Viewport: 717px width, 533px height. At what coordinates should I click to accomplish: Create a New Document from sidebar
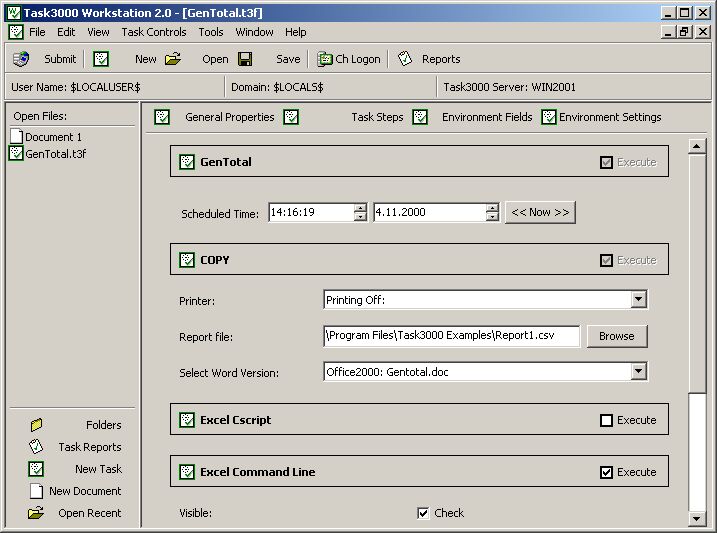click(37, 491)
